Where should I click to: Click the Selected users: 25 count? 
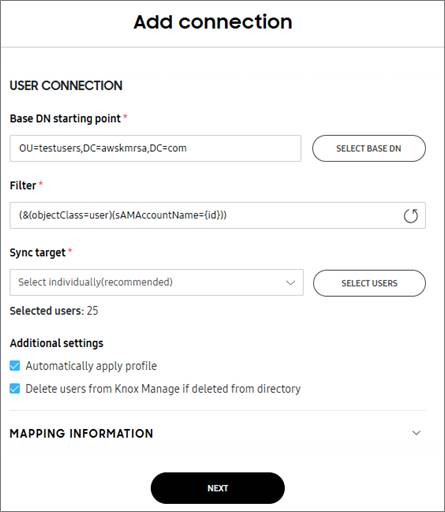pos(54,311)
